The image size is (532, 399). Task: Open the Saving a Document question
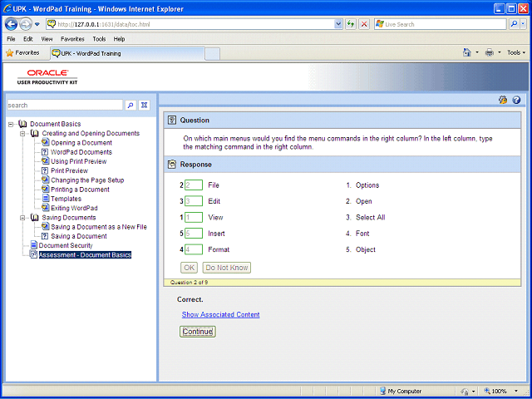tap(79, 236)
